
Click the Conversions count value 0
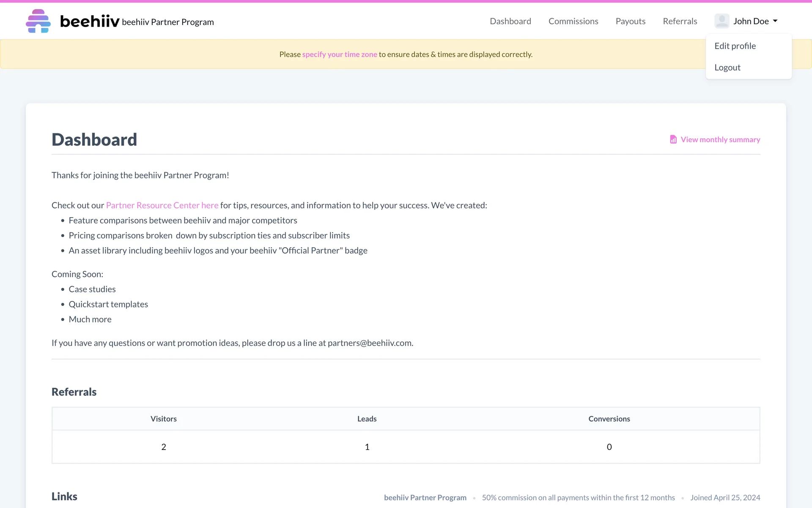tap(609, 447)
